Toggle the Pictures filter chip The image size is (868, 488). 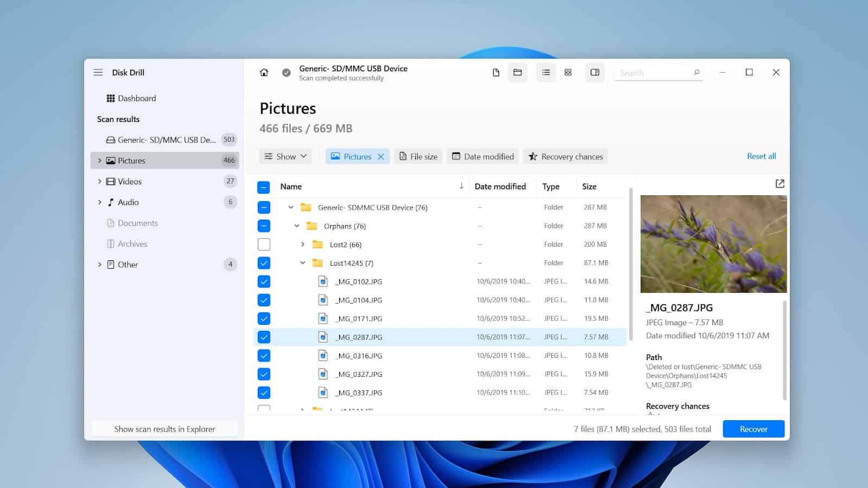(x=357, y=157)
